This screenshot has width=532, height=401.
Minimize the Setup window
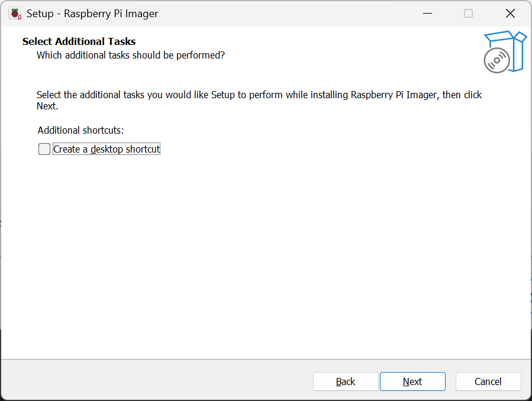click(x=426, y=13)
